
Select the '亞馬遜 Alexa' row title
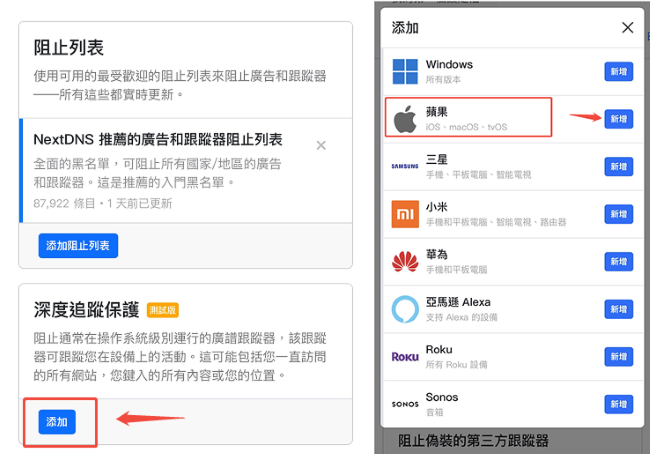pos(458,302)
